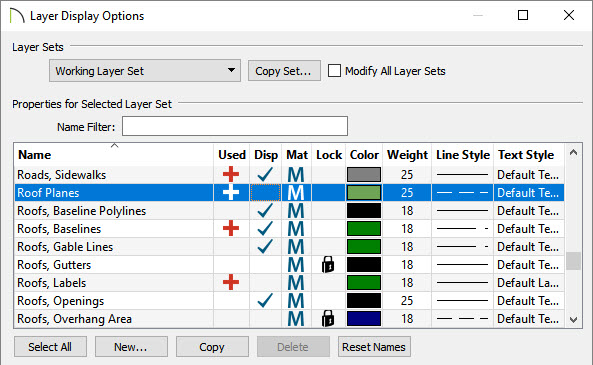Click the Name Filter text field
Screen dimensions: 593x365
click(235, 126)
